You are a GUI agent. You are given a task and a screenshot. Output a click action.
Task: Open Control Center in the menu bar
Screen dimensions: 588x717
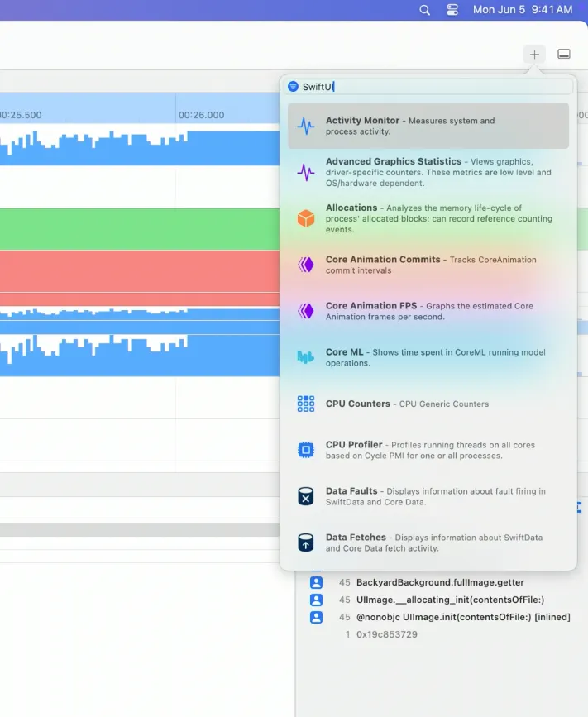(x=452, y=10)
